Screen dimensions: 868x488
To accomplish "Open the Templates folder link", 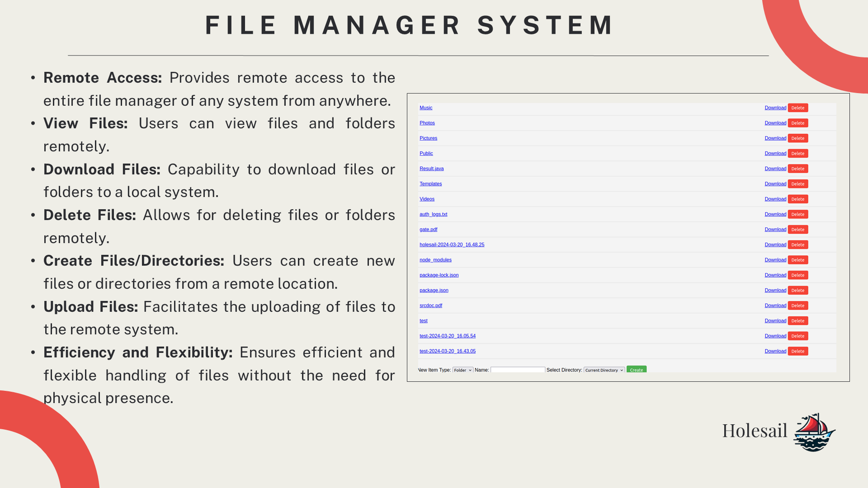I will [431, 184].
